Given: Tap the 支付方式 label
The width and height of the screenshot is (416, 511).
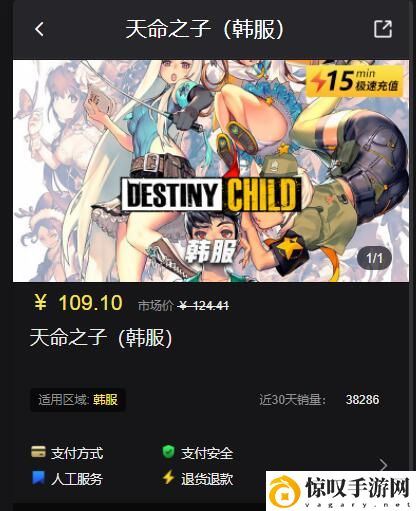Looking at the screenshot, I should [x=77, y=453].
